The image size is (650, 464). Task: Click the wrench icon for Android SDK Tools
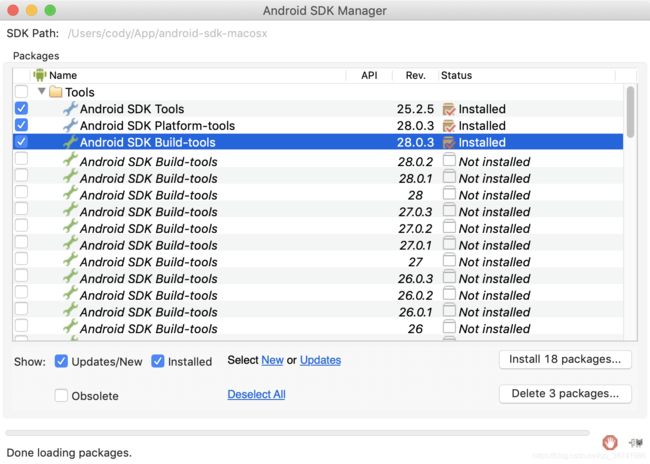pyautogui.click(x=70, y=109)
